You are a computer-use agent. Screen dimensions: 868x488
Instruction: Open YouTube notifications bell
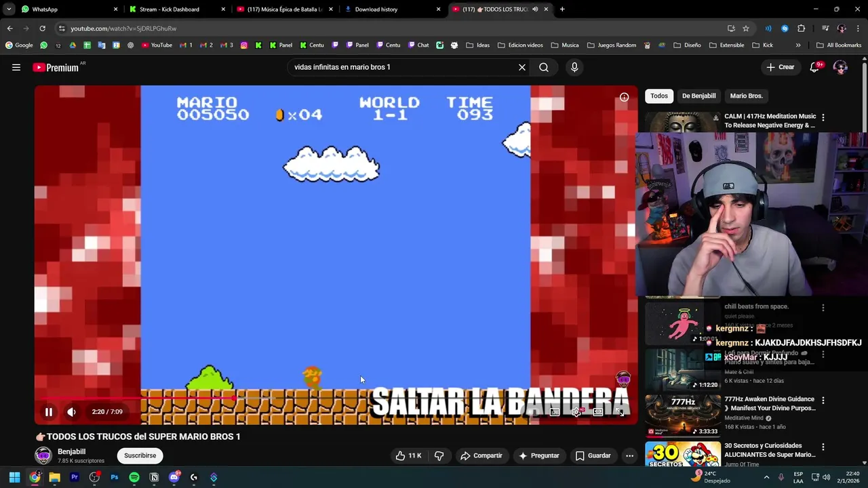click(815, 67)
